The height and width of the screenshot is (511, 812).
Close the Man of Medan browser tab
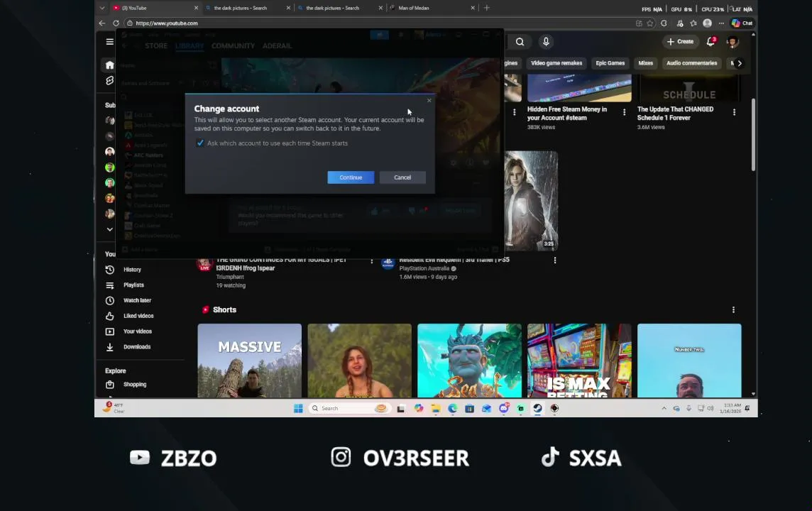point(473,8)
